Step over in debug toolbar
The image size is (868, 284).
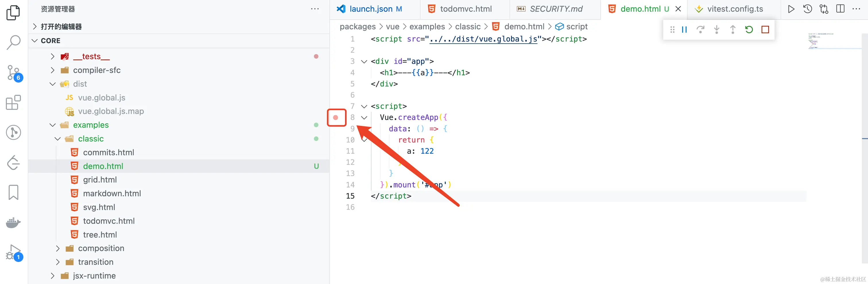click(x=700, y=30)
